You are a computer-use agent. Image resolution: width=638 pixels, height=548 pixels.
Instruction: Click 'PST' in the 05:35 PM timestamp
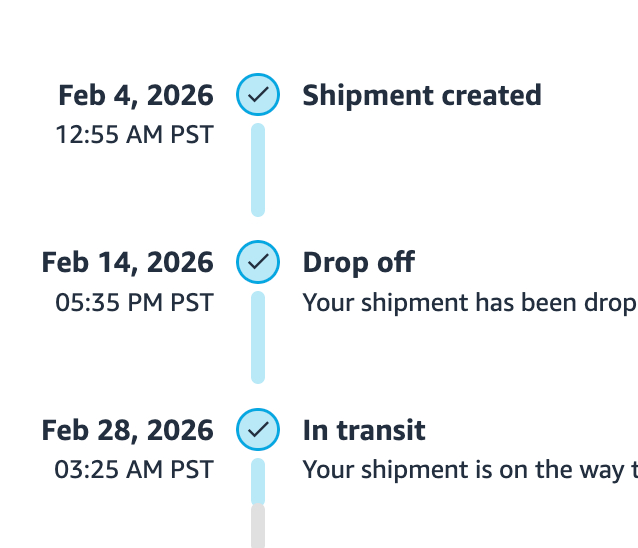[x=191, y=302]
